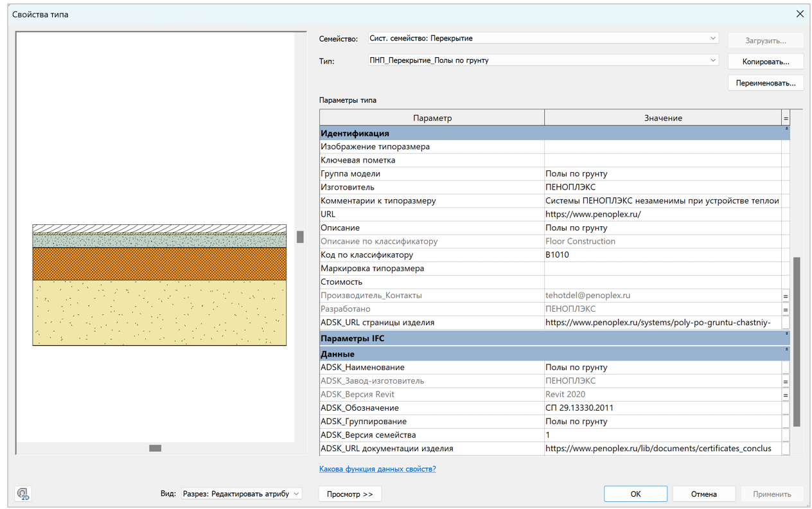Viewport: 812px width, 509px height.
Task: Click the preview pane horizontal scroll thumb
Action: pyautogui.click(x=155, y=448)
